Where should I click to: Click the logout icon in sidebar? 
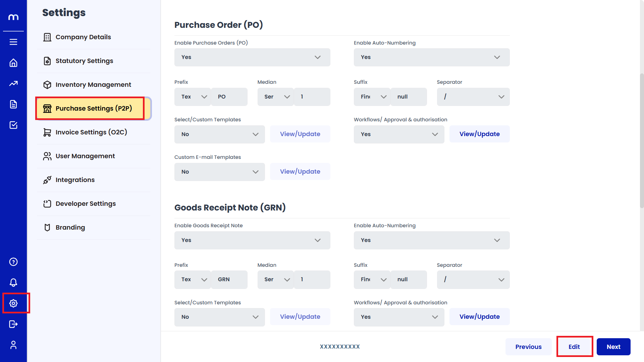pos(13,324)
